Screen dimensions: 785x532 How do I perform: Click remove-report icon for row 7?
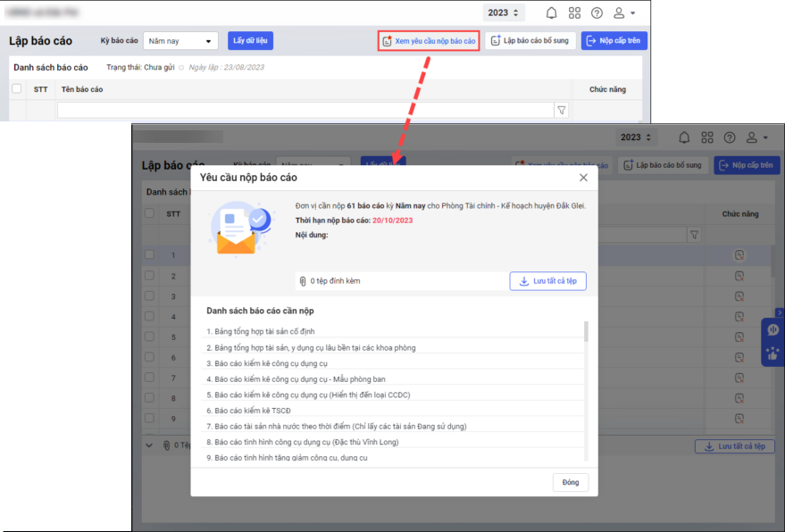click(x=739, y=378)
